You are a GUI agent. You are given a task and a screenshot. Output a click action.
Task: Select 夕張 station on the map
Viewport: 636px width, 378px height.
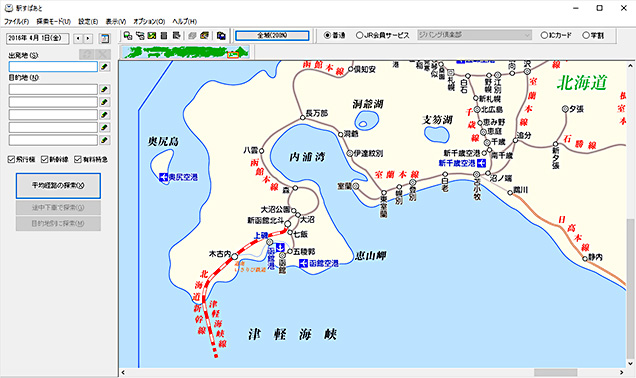tap(565, 109)
